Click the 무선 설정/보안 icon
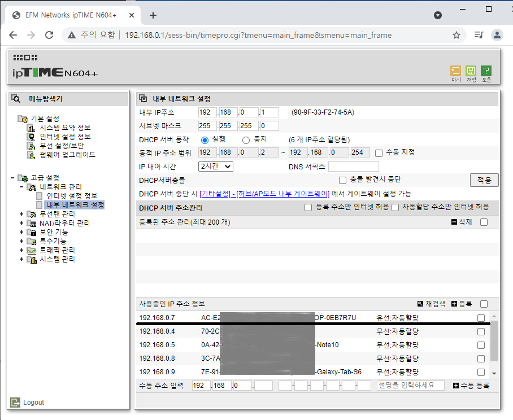The image size is (513, 420). click(x=32, y=146)
